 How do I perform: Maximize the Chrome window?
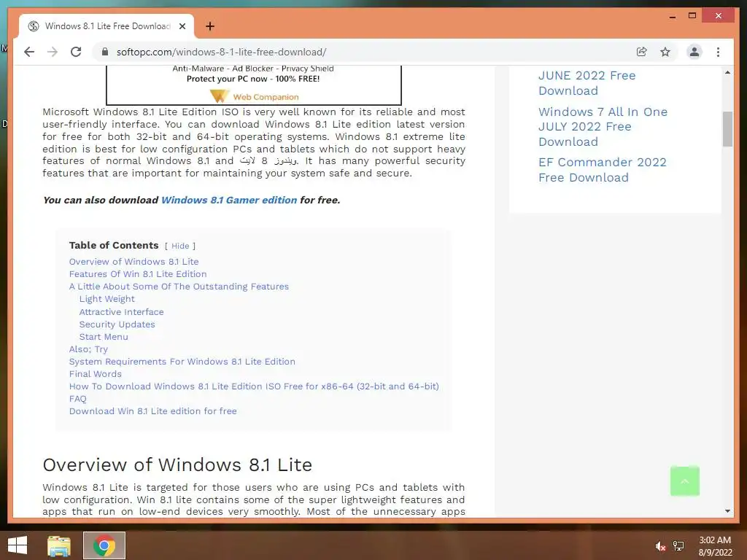point(692,16)
